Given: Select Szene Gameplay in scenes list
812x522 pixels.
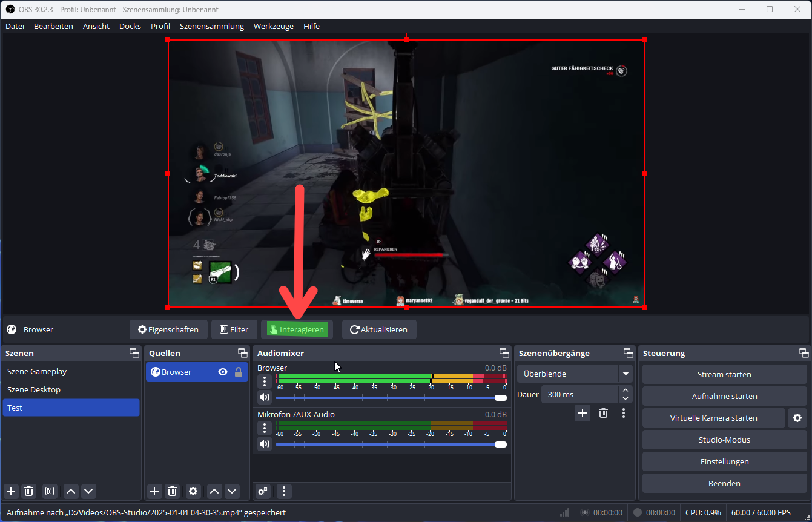Looking at the screenshot, I should tap(71, 372).
